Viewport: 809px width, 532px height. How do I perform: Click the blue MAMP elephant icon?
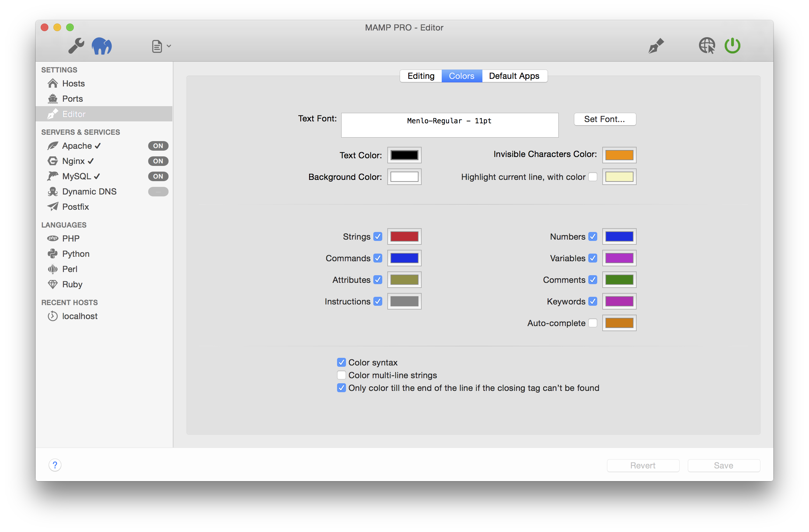102,46
